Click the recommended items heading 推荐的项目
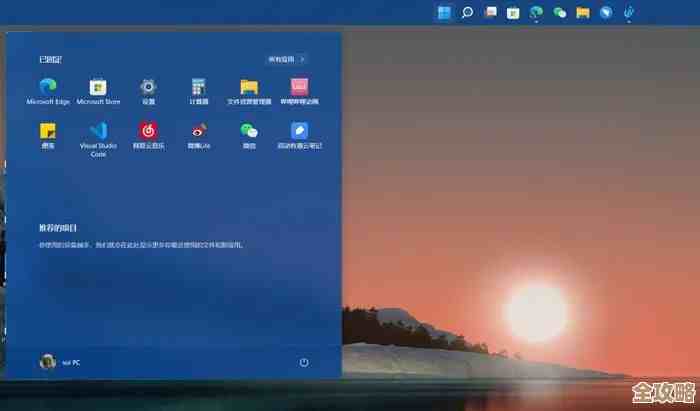 [x=58, y=228]
